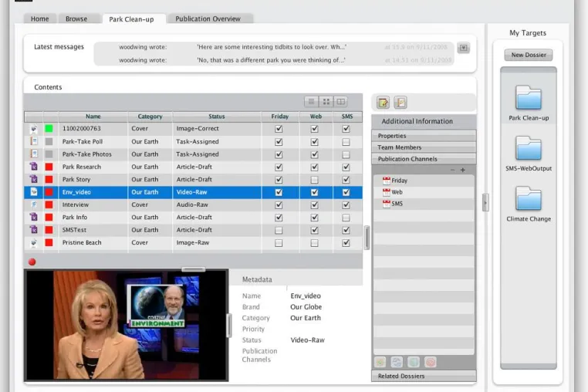
Task: Enable Web for Park Story
Action: 315,180
